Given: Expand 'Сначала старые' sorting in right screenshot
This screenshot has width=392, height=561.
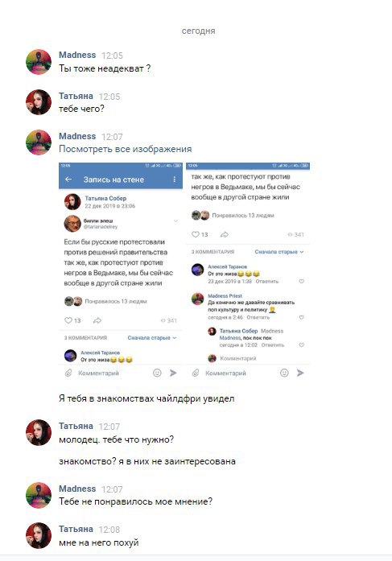Looking at the screenshot, I should coord(279,252).
